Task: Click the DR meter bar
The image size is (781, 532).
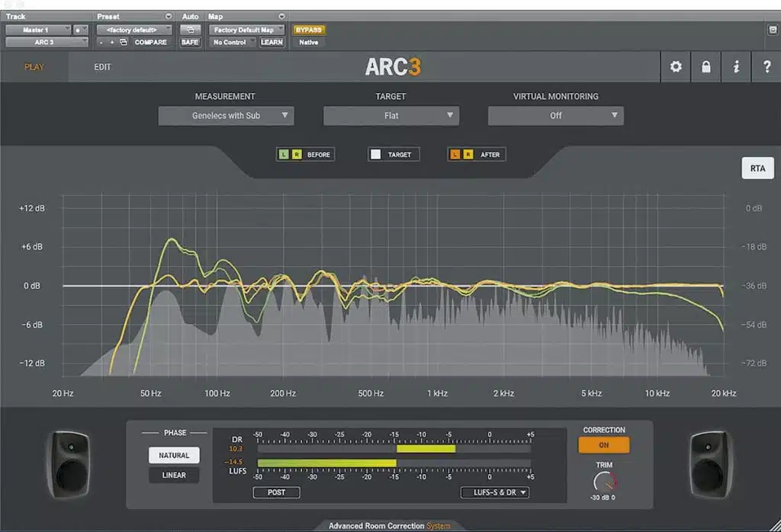Action: tap(394, 449)
